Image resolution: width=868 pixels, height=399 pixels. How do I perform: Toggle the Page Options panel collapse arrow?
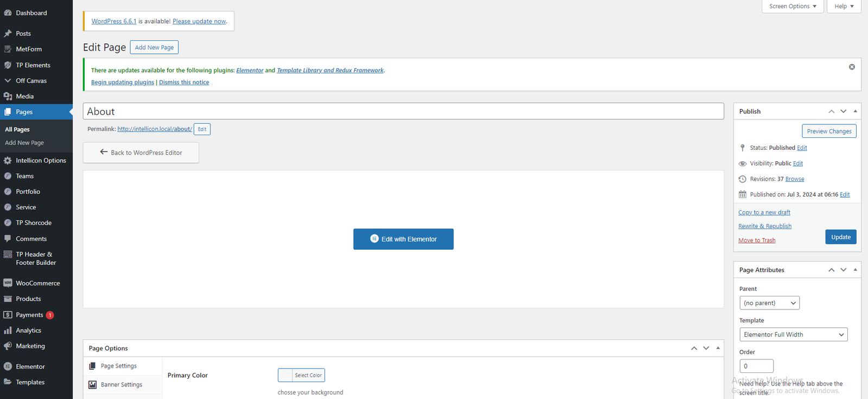(x=718, y=348)
